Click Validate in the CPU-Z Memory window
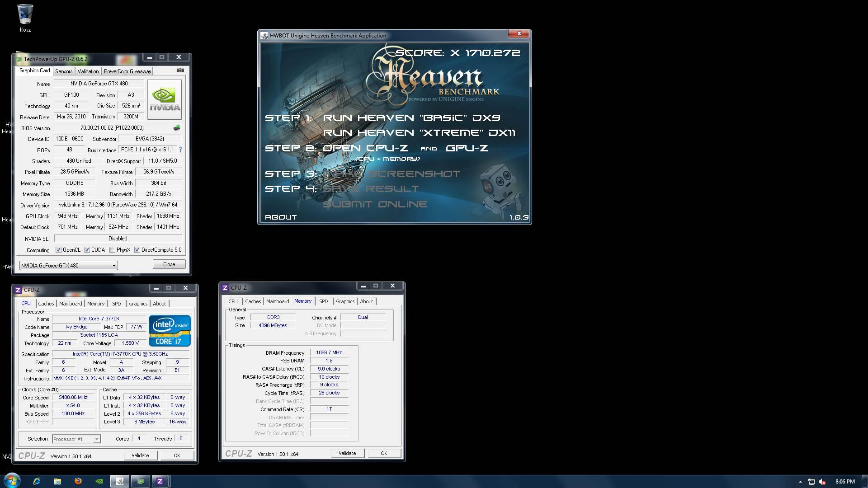 347,453
